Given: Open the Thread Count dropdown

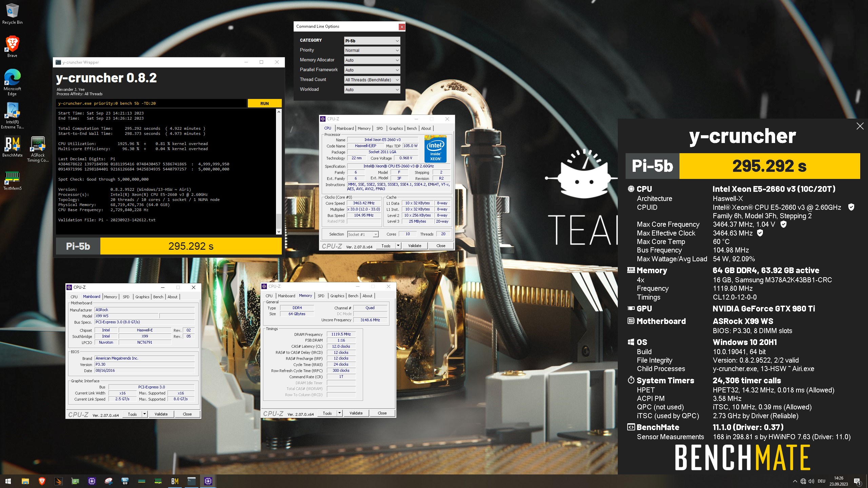Looking at the screenshot, I should pyautogui.click(x=372, y=80).
